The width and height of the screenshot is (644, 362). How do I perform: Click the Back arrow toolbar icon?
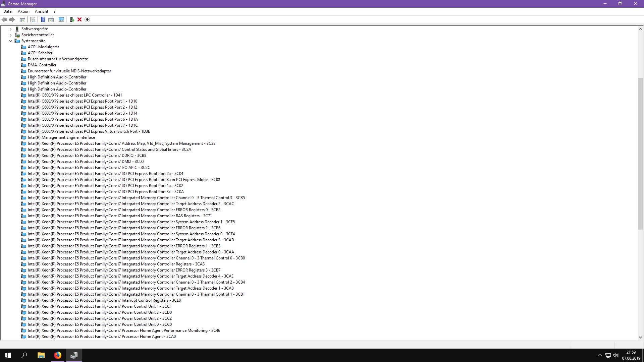click(4, 19)
